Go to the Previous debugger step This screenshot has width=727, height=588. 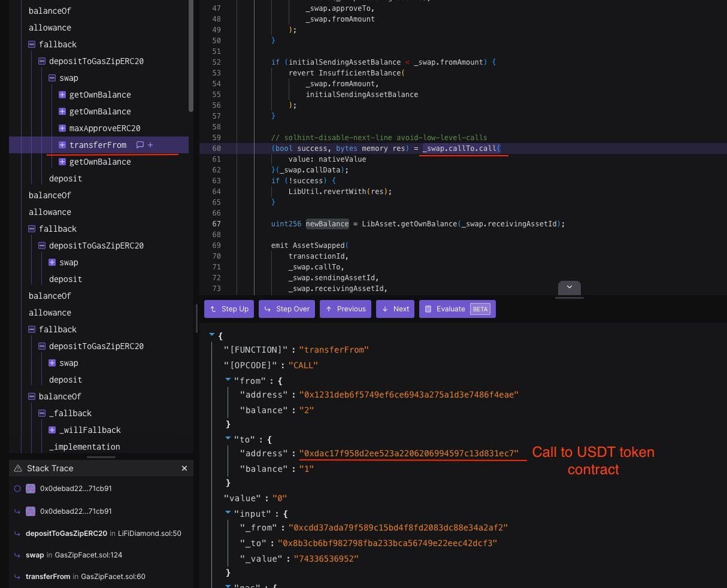point(345,309)
